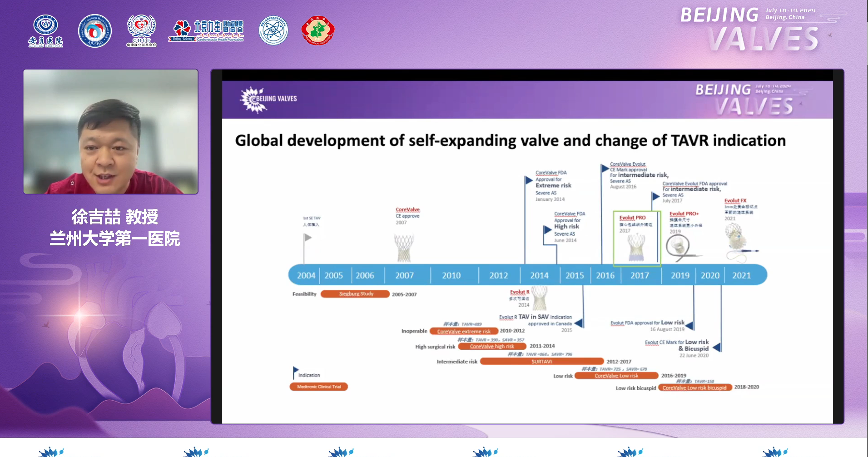This screenshot has width=868, height=457.
Task: Click the Indication legend flag
Action: coord(296,373)
